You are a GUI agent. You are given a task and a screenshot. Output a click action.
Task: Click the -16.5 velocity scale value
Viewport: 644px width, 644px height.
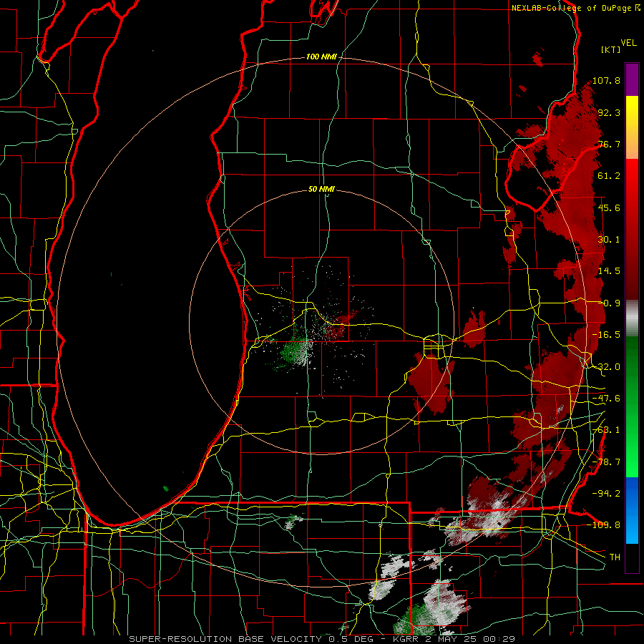point(606,335)
